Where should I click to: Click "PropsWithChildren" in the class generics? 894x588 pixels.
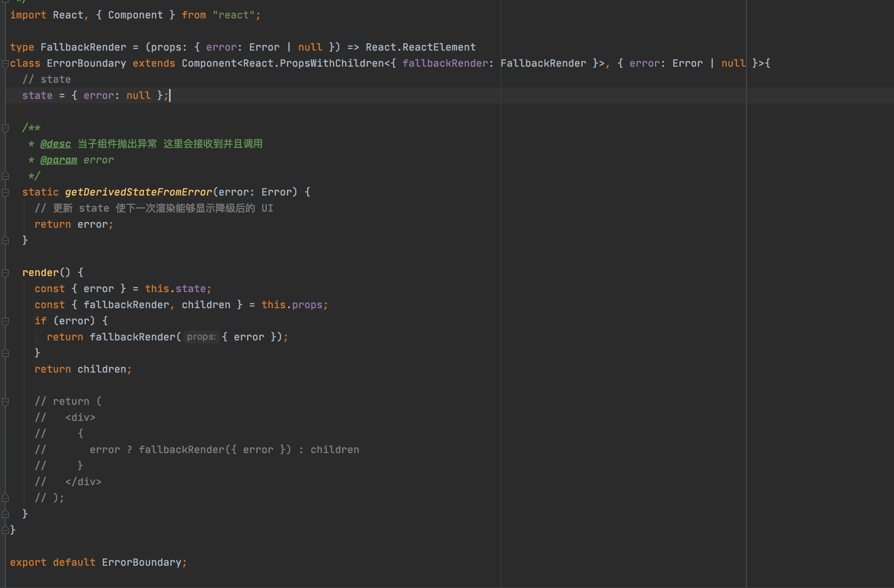[x=332, y=63]
